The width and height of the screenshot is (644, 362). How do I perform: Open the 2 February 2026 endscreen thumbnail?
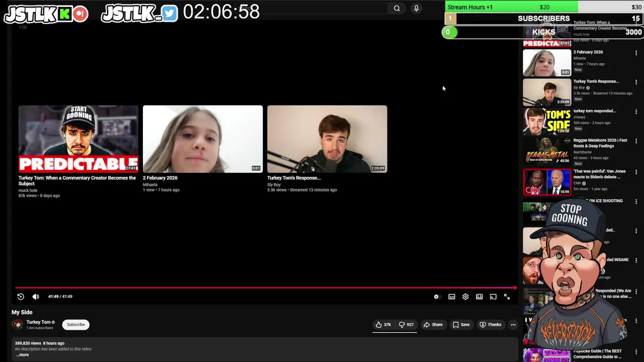[x=203, y=139]
